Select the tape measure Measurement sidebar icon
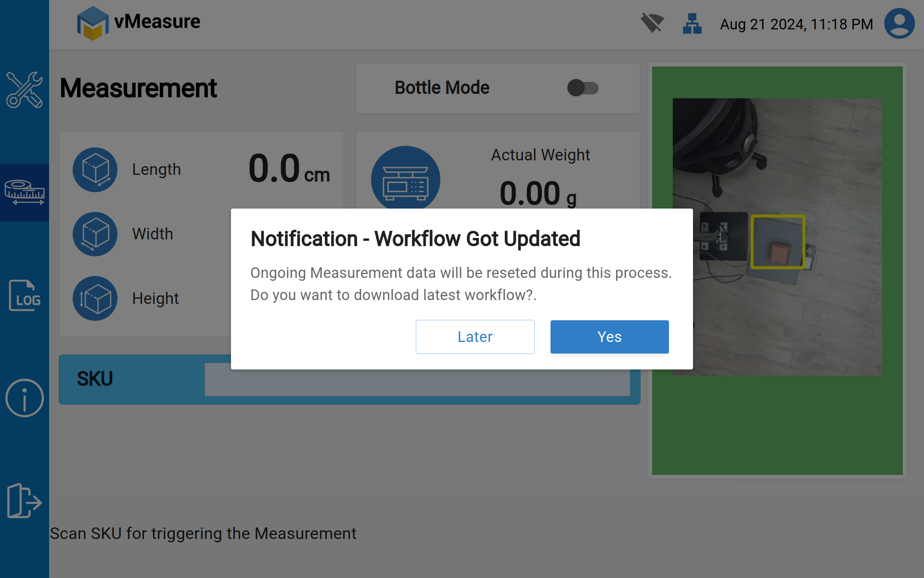924x578 pixels. pyautogui.click(x=24, y=193)
